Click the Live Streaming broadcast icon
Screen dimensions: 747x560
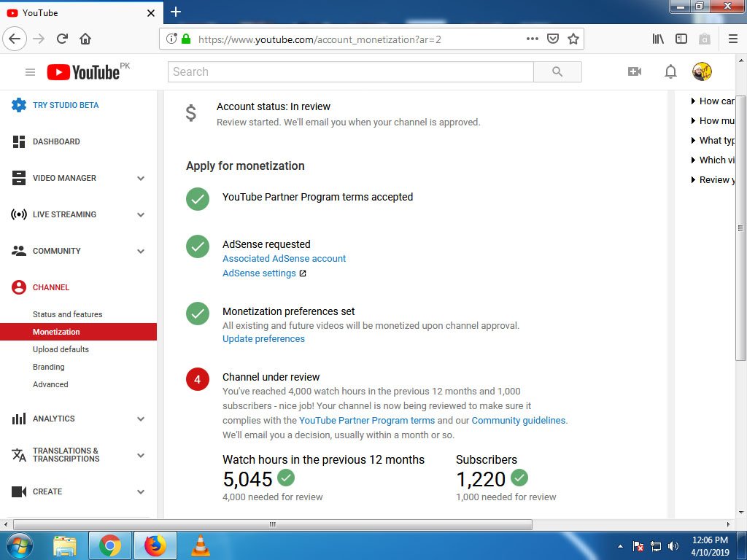click(x=18, y=214)
